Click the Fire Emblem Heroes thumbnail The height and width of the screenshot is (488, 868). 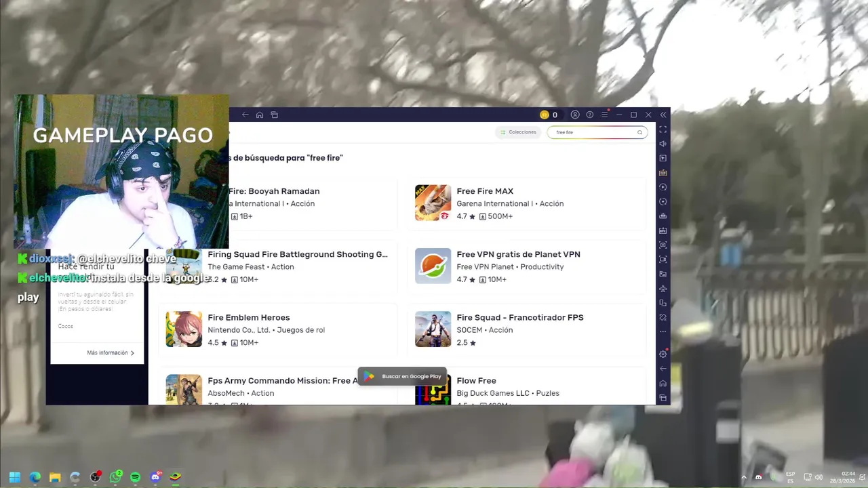184,329
